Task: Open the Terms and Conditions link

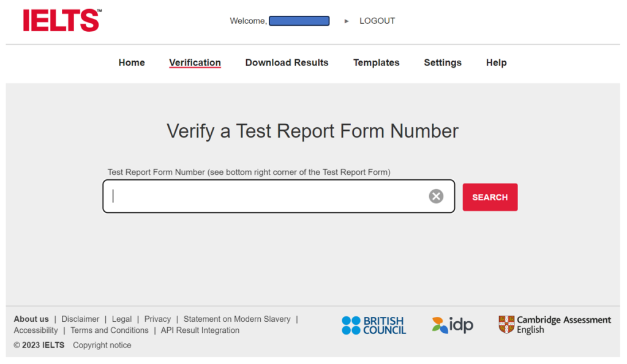Action: pyautogui.click(x=110, y=330)
